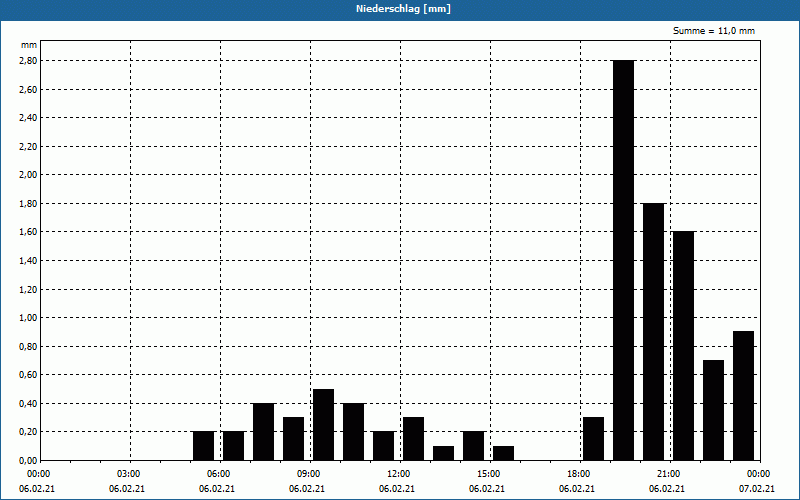Click the 00:00 label above 07.02.21
Image resolution: width=800 pixels, height=500 pixels.
pyautogui.click(x=759, y=474)
